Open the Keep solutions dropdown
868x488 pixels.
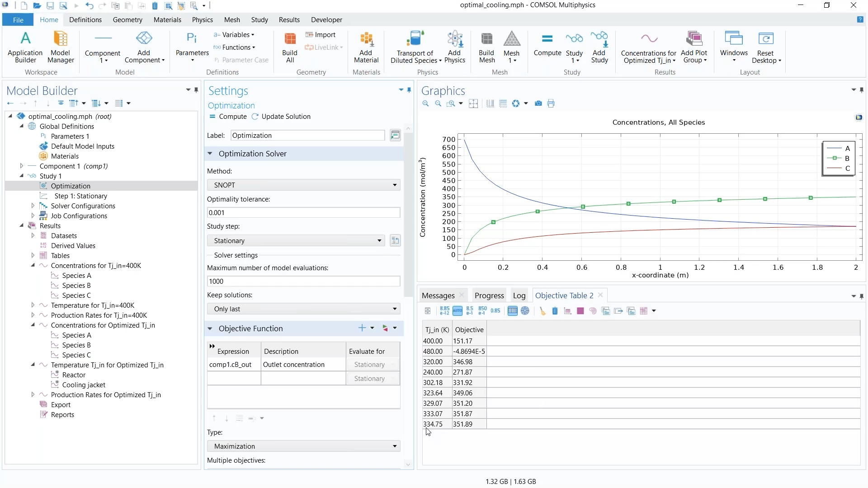[303, 309]
